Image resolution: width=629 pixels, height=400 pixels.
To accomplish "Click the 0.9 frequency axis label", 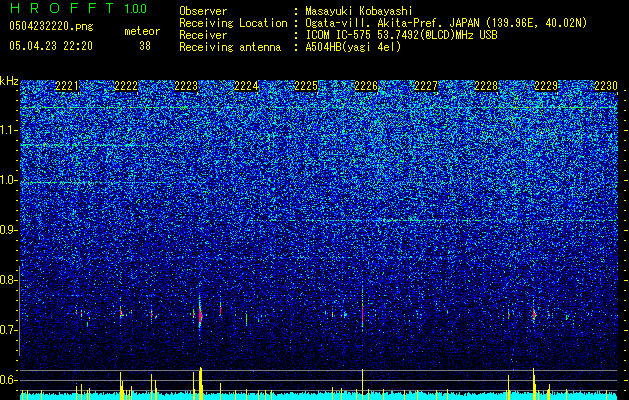I will [8, 230].
